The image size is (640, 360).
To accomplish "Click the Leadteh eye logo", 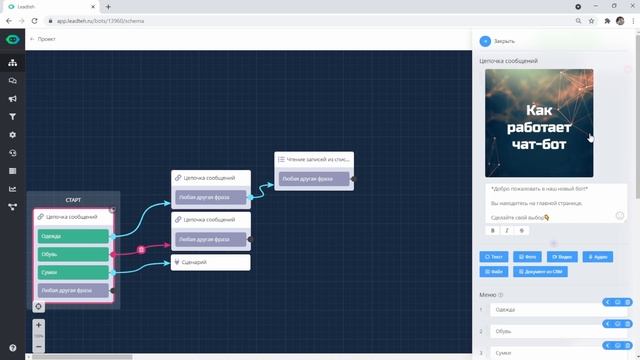I will 13,39.
